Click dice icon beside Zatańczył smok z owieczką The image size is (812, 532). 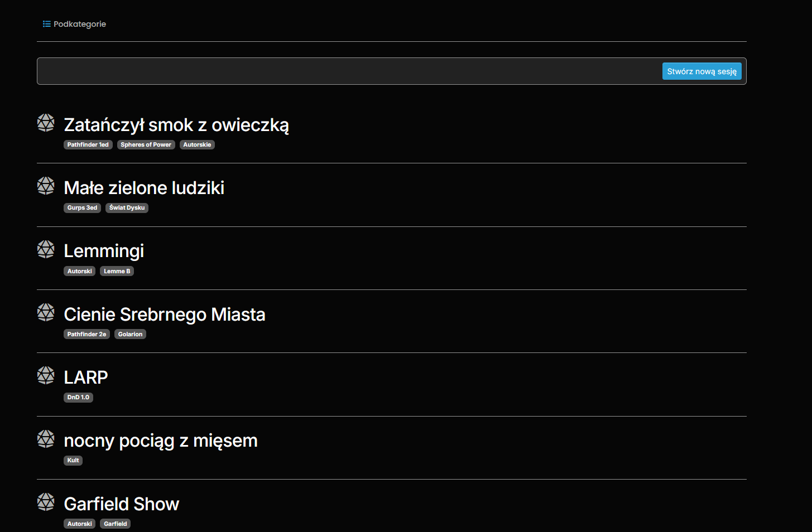tap(46, 123)
